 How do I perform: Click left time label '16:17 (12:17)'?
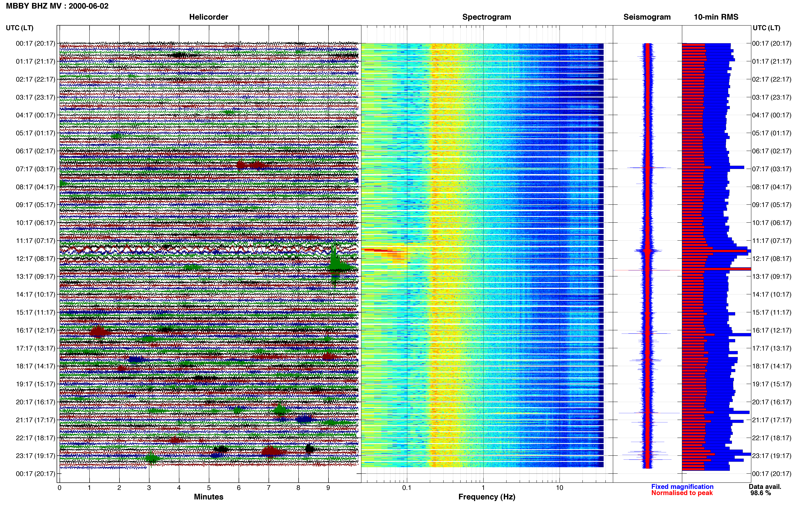(x=36, y=330)
